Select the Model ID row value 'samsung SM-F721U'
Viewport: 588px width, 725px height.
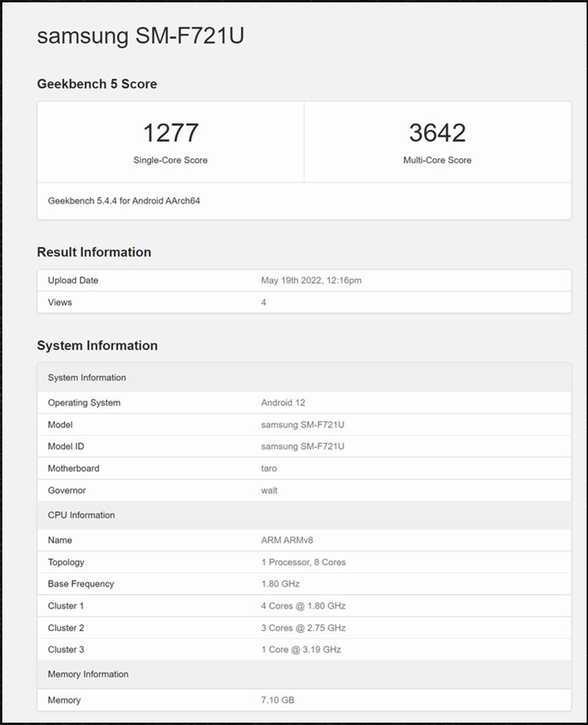point(303,446)
